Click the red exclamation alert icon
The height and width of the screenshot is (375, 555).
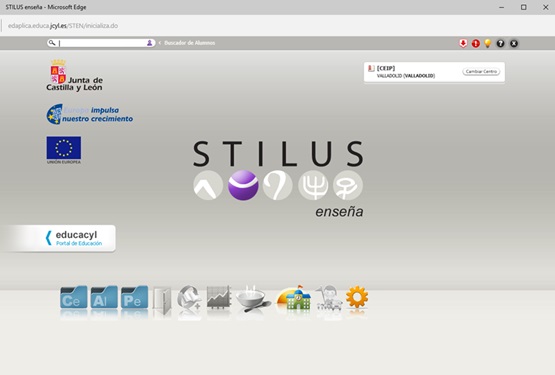[476, 43]
